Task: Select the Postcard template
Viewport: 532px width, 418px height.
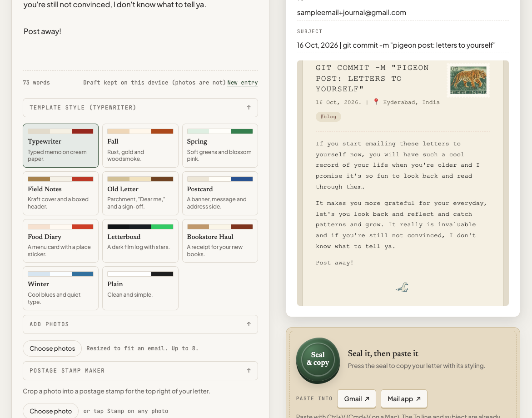Action: [220, 194]
